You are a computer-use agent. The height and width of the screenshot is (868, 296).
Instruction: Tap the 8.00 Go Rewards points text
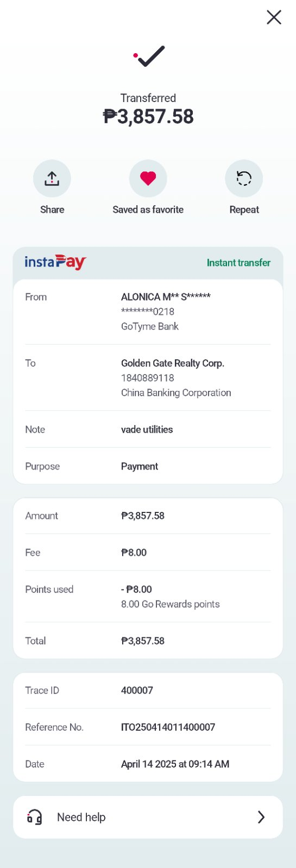pos(171,604)
